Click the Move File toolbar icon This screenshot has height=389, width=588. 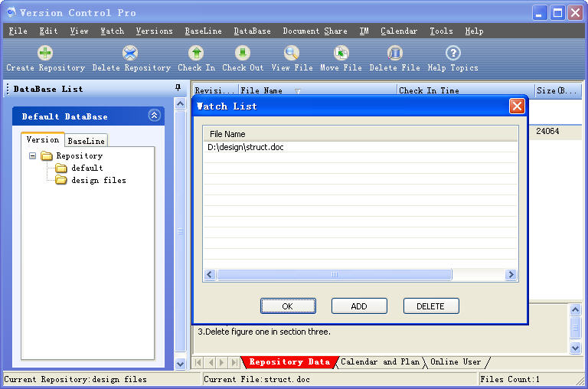tap(341, 53)
